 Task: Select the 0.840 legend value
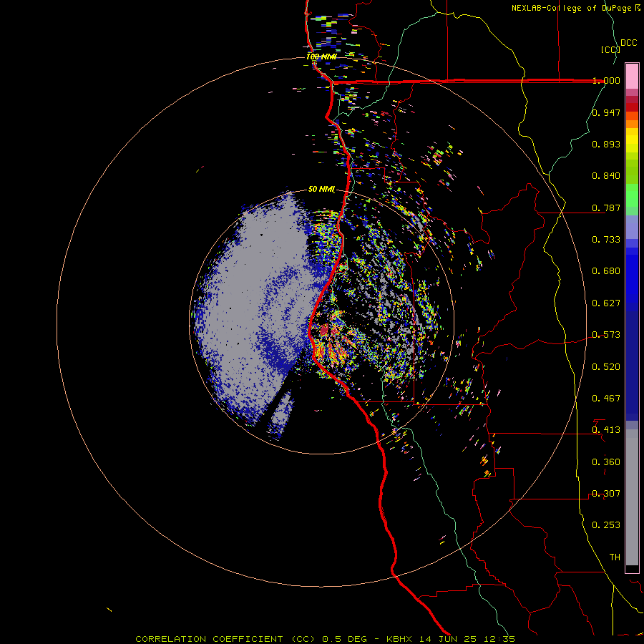[606, 176]
